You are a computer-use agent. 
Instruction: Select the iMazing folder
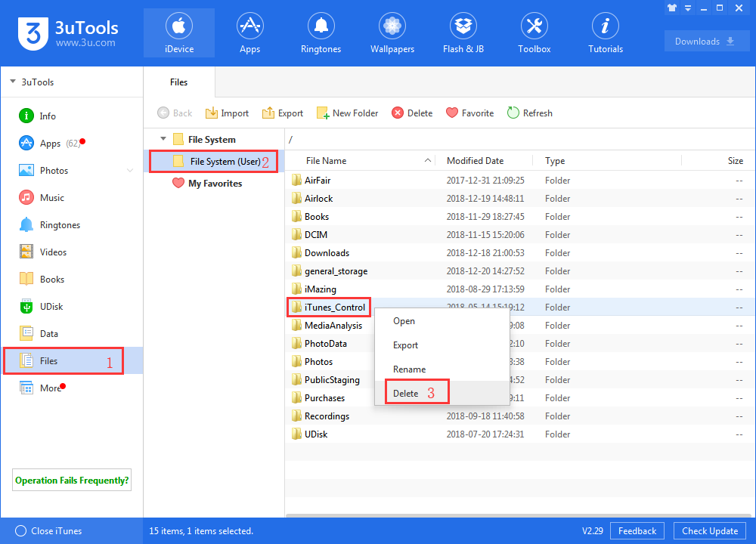pos(519,289)
